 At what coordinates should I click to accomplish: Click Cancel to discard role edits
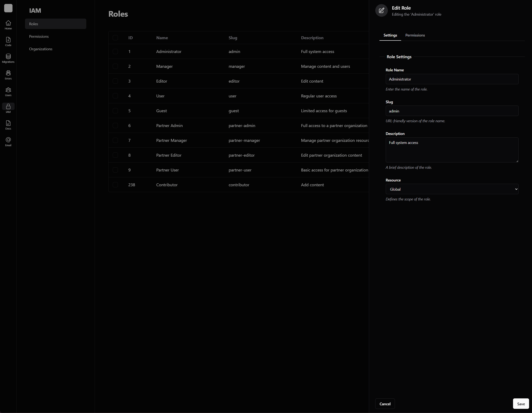[385, 404]
